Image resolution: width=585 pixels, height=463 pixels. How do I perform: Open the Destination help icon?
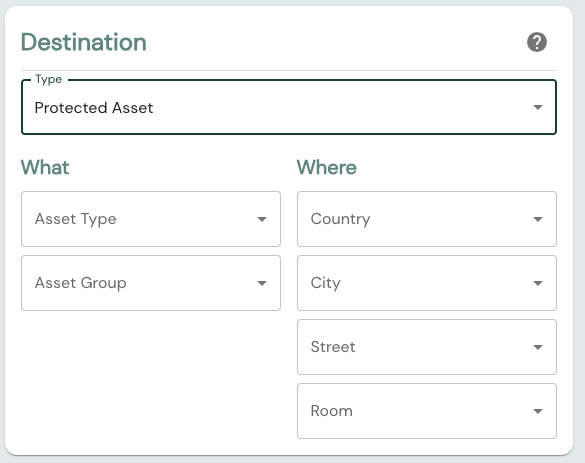click(536, 42)
